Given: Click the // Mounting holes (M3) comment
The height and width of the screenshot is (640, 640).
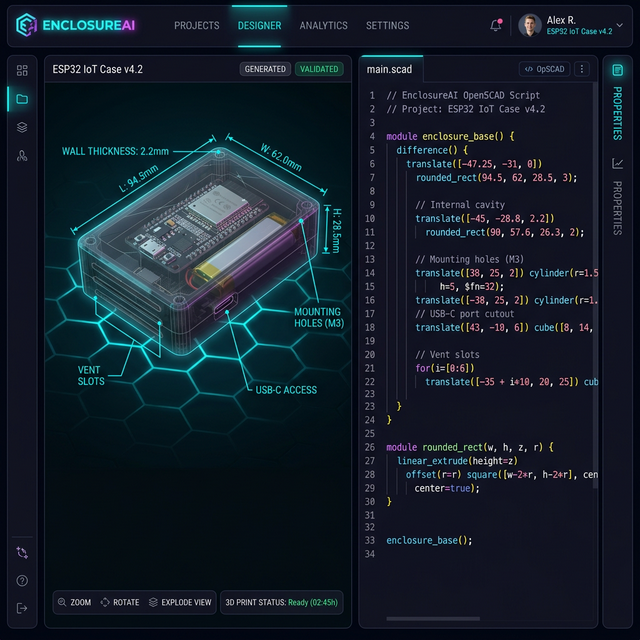Looking at the screenshot, I should pos(469,259).
